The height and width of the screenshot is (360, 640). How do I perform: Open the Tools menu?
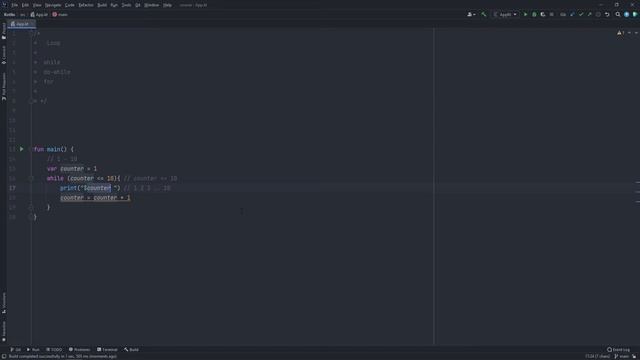(x=127, y=5)
